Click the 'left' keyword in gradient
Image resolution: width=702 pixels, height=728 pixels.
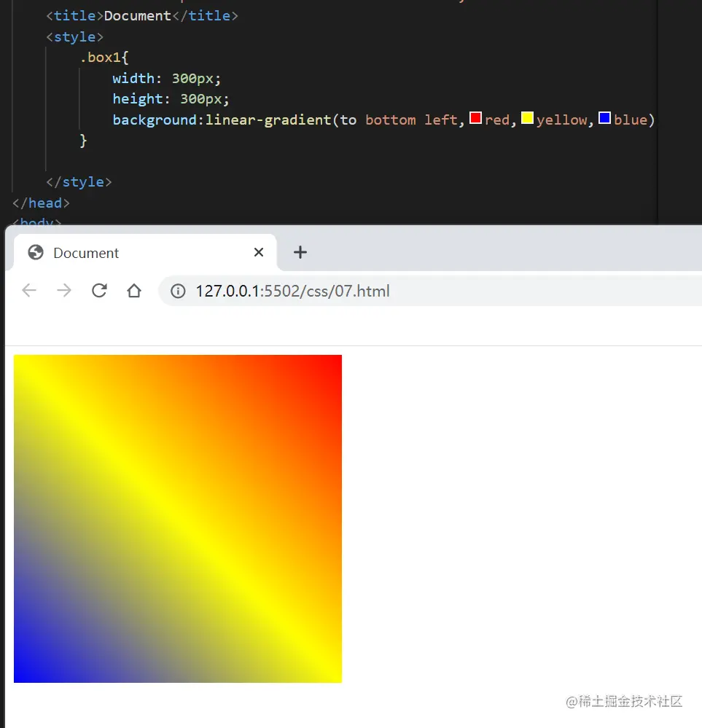pyautogui.click(x=441, y=120)
